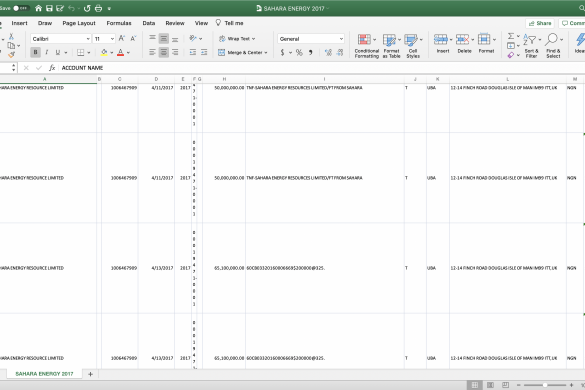Open the Page Layout tab
Screen dimensions: 585x390
(x=79, y=23)
